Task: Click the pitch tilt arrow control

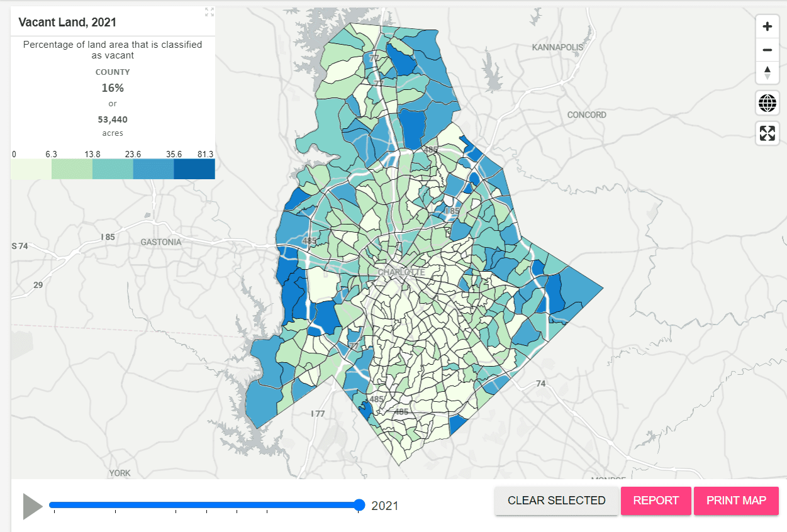Action: (x=767, y=73)
